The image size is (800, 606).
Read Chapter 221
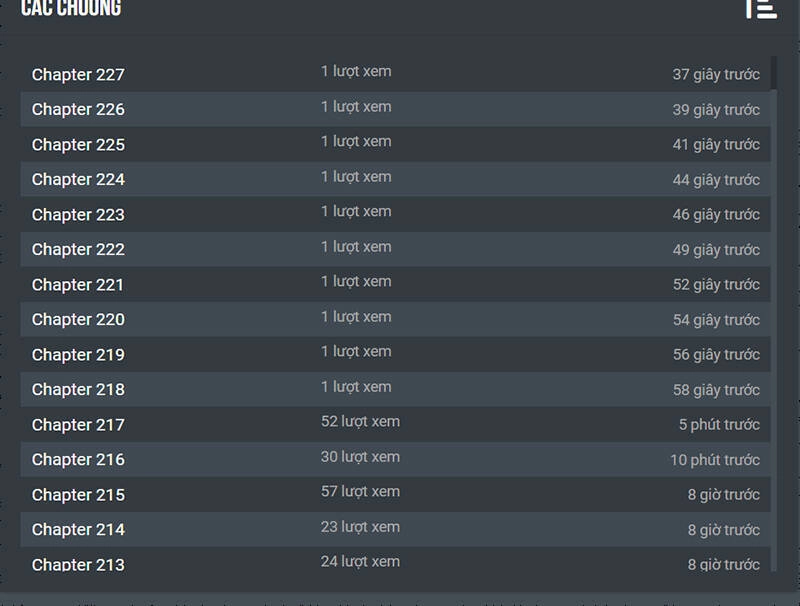[x=78, y=285]
